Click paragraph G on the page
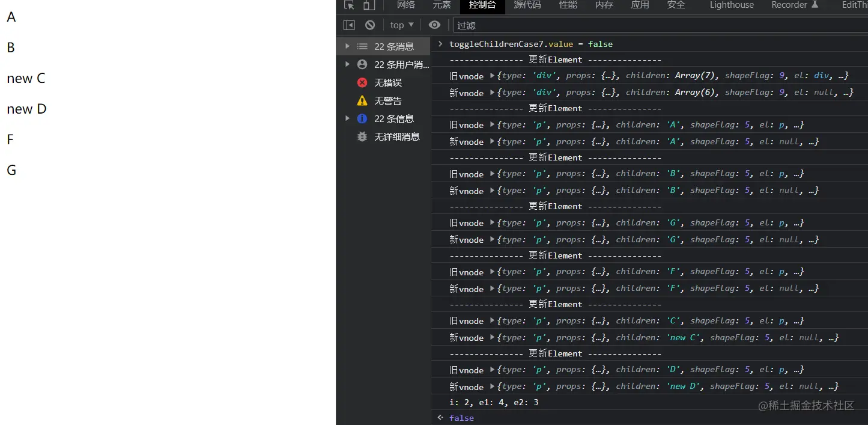Image resolution: width=868 pixels, height=425 pixels. (x=11, y=170)
